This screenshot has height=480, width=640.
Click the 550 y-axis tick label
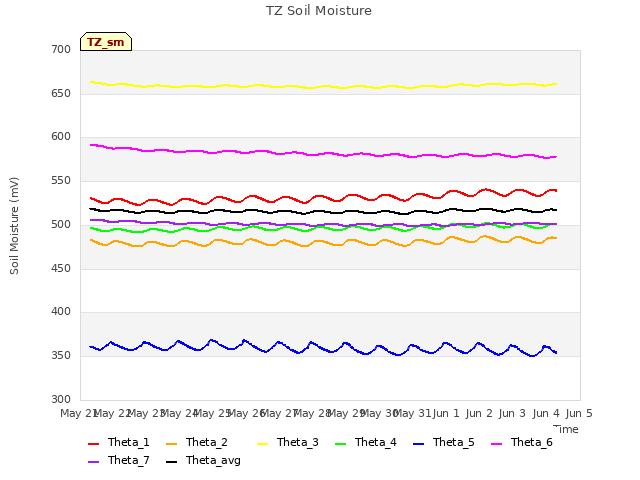(x=61, y=180)
